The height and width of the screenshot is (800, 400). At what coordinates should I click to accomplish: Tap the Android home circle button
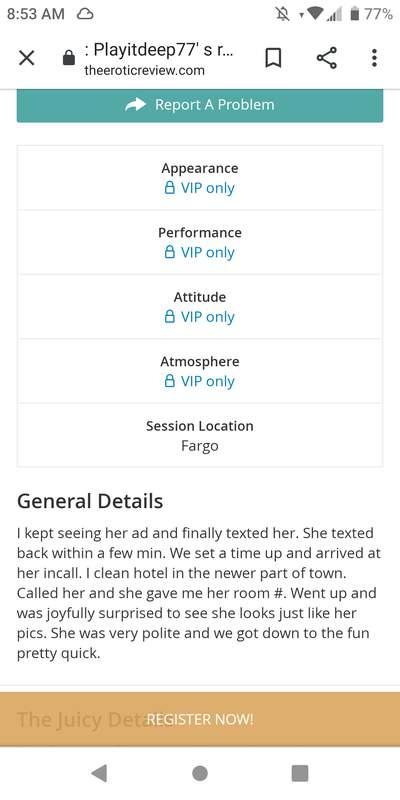(x=200, y=773)
